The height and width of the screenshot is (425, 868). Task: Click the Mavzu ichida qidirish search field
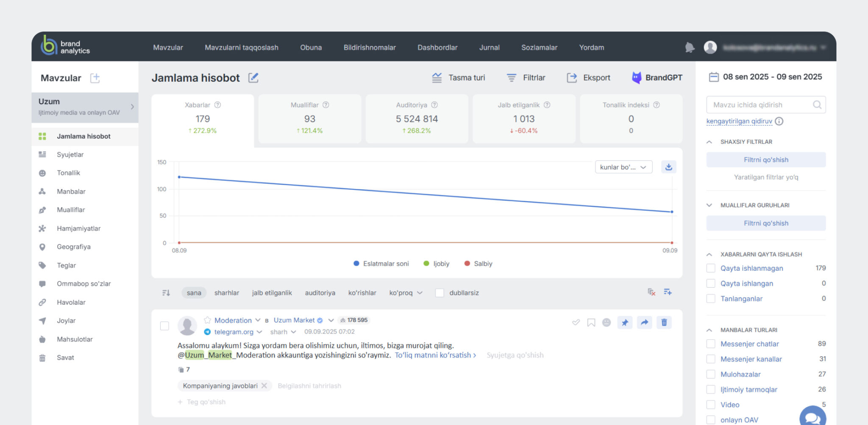[761, 105]
